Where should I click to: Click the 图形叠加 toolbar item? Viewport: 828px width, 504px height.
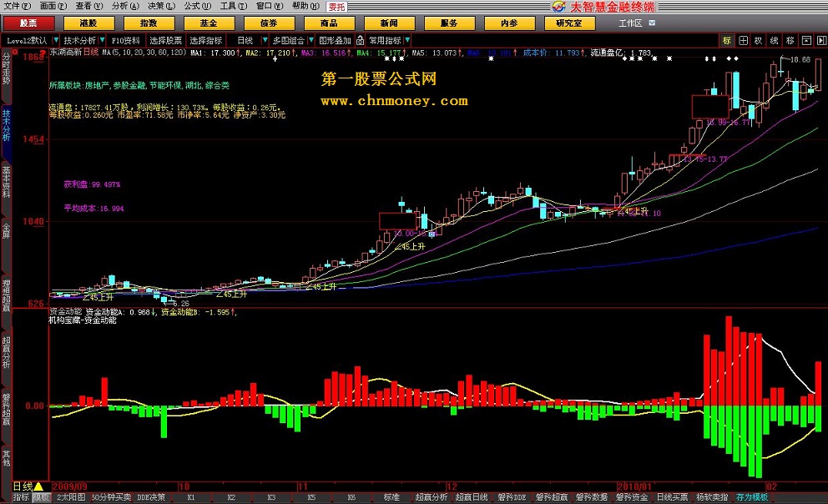(335, 40)
